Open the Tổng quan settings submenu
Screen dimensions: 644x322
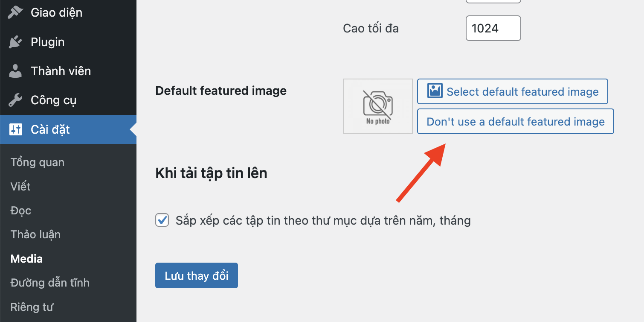(x=38, y=162)
